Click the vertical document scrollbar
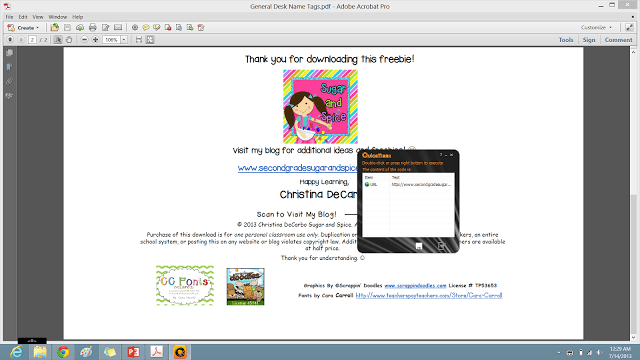The width and height of the screenshot is (640, 360). (633, 194)
